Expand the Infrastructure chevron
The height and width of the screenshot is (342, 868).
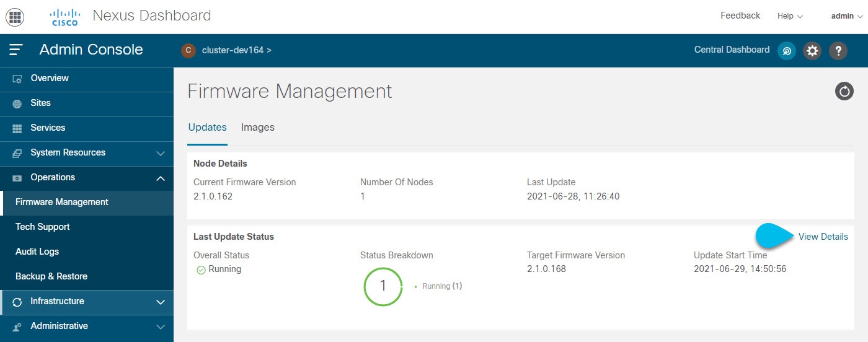click(161, 302)
